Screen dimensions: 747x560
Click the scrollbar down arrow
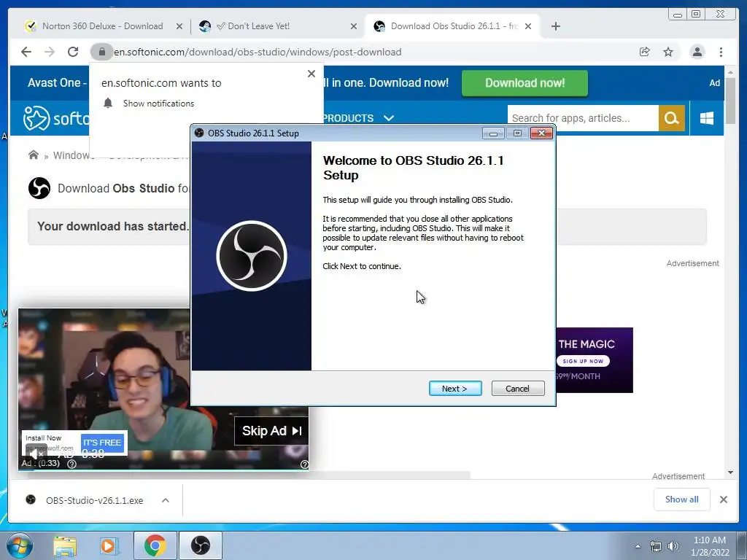click(x=730, y=472)
